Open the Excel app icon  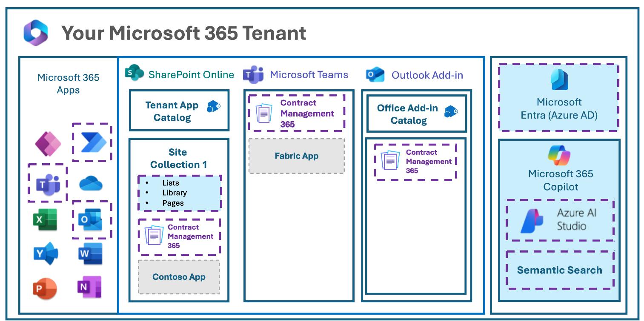pyautogui.click(x=45, y=220)
